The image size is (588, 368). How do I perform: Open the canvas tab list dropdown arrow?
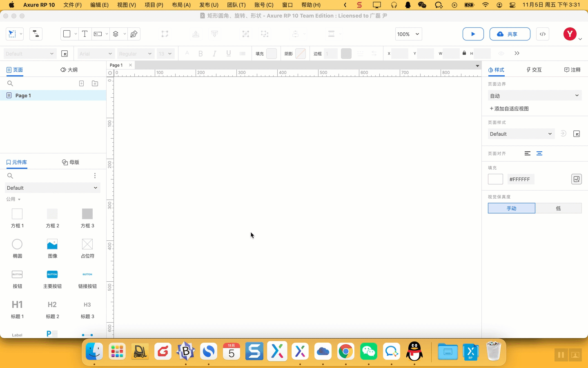pos(477,65)
